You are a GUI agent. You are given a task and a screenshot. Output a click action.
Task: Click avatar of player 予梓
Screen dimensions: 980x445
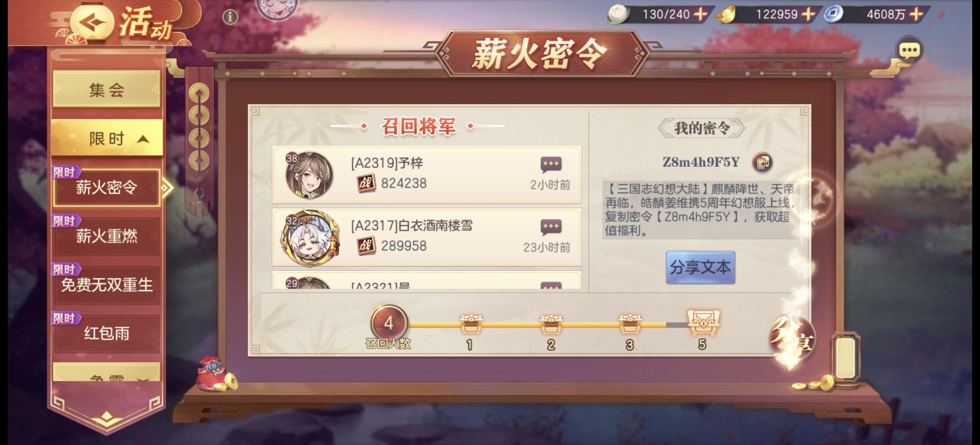tap(309, 175)
